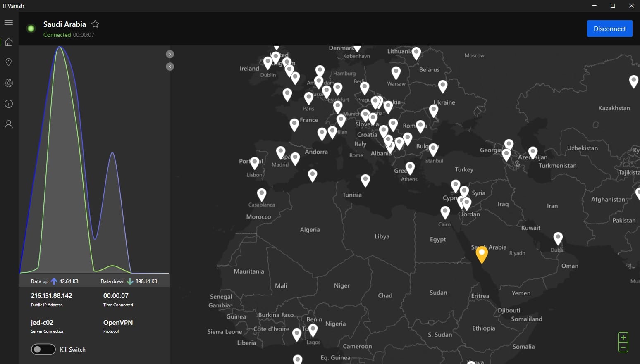640x364 pixels.
Task: Click the green connection status indicator
Action: (x=31, y=29)
